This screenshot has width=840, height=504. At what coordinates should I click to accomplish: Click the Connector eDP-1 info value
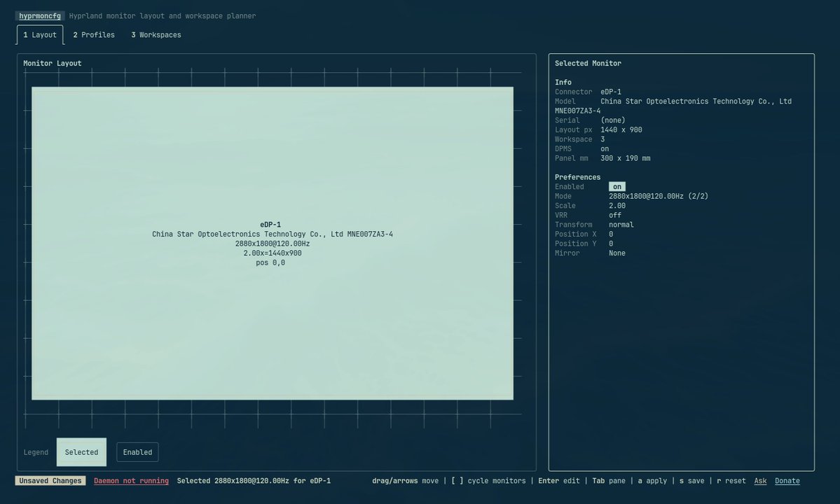(611, 92)
